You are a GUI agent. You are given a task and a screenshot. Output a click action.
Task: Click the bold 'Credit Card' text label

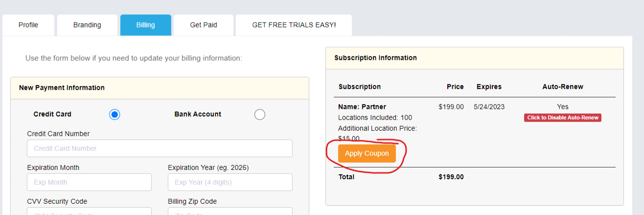click(x=52, y=114)
